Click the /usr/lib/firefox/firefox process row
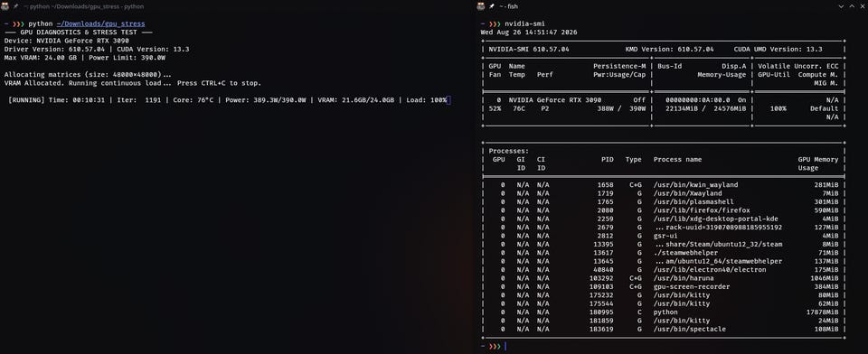Viewport: 868px width, 354px height. 663,210
